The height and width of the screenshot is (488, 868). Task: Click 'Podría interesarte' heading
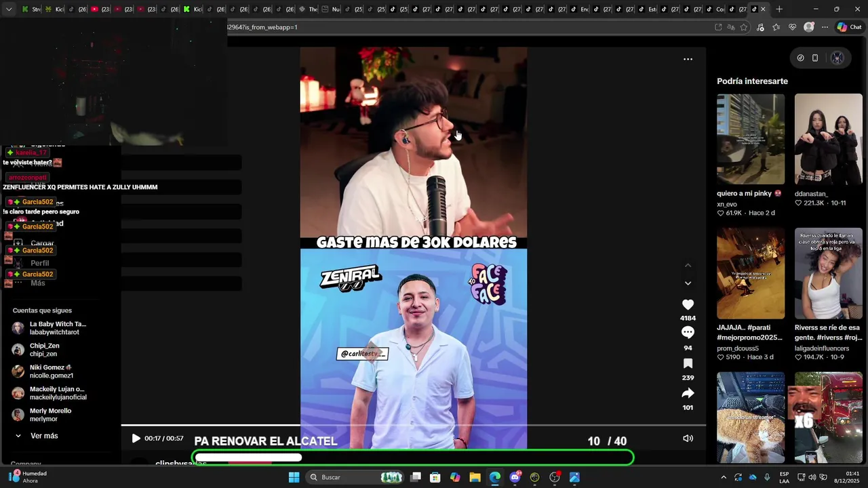(752, 81)
